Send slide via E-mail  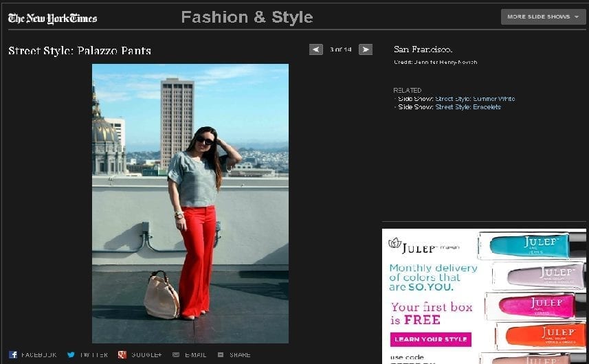pos(189,355)
